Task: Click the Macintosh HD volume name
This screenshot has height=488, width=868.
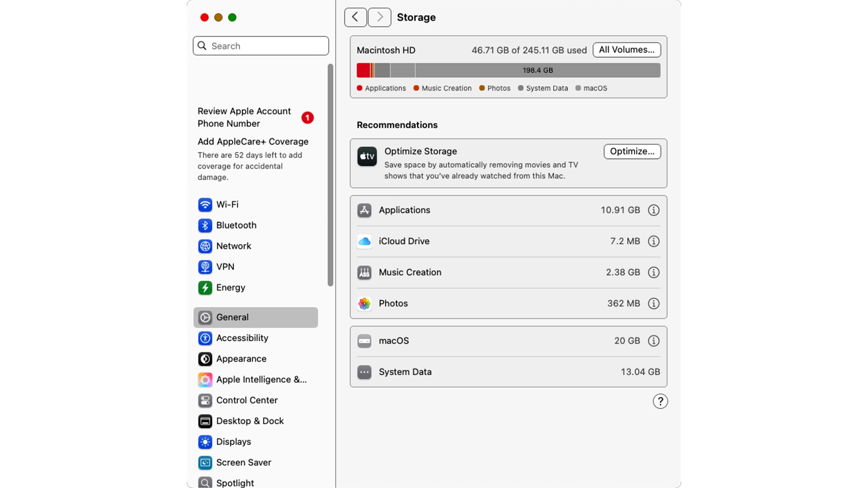Action: [x=386, y=50]
